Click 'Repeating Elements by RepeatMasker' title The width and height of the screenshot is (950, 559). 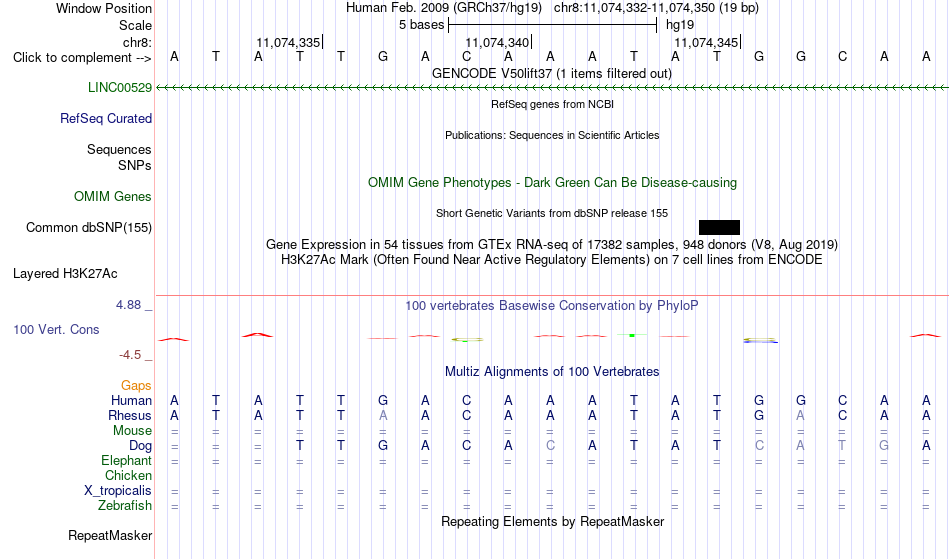(553, 521)
